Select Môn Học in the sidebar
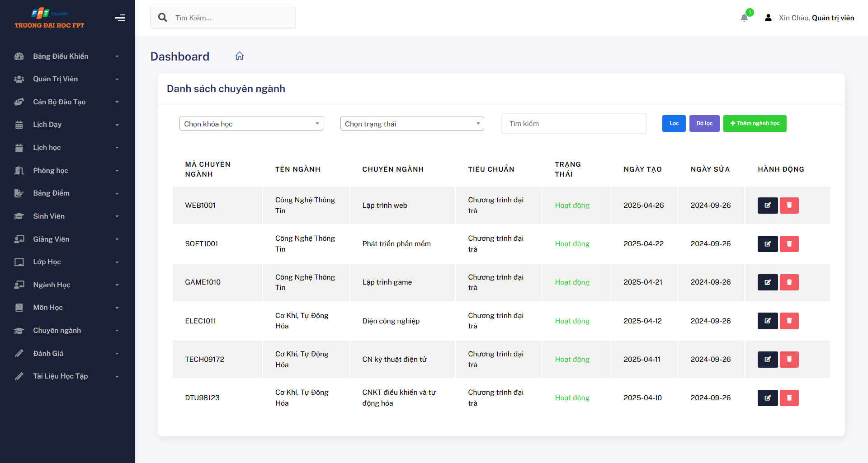 point(66,308)
